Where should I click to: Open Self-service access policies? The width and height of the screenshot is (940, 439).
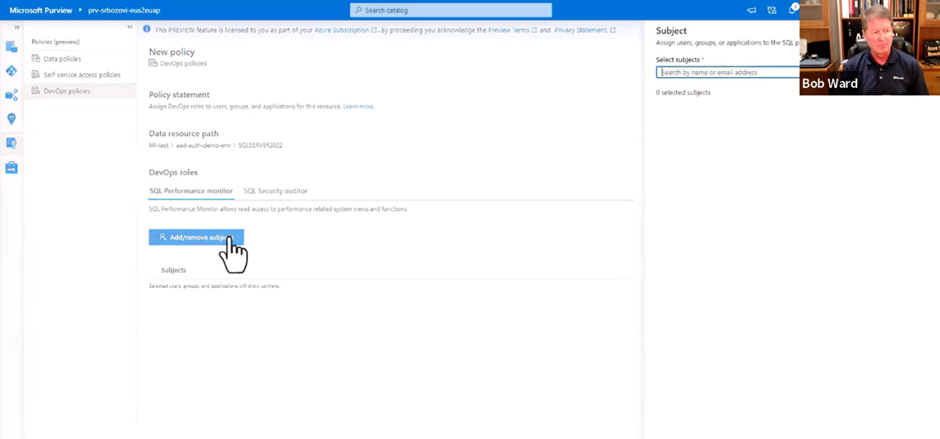click(x=82, y=75)
